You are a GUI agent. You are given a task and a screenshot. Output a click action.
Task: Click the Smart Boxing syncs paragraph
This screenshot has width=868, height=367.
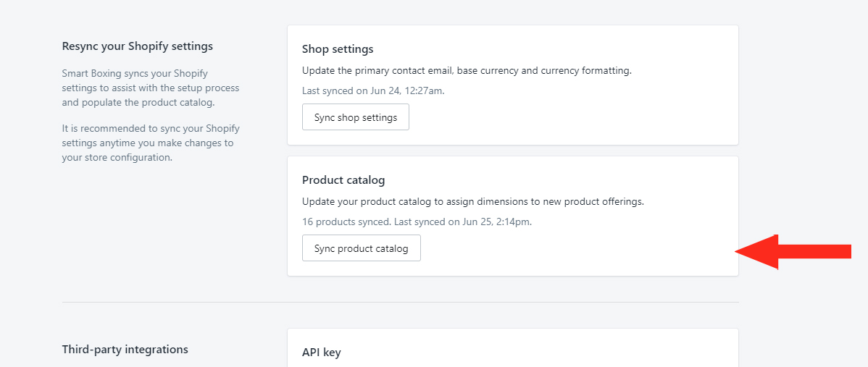(x=151, y=88)
